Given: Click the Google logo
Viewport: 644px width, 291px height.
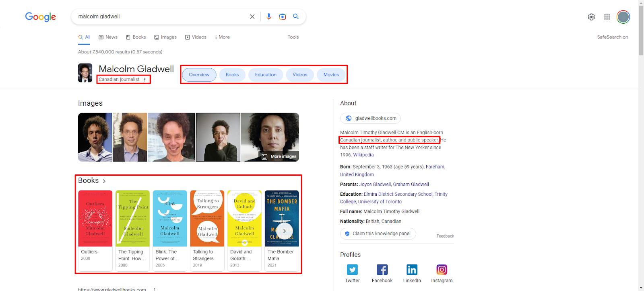Looking at the screenshot, I should click(x=41, y=16).
